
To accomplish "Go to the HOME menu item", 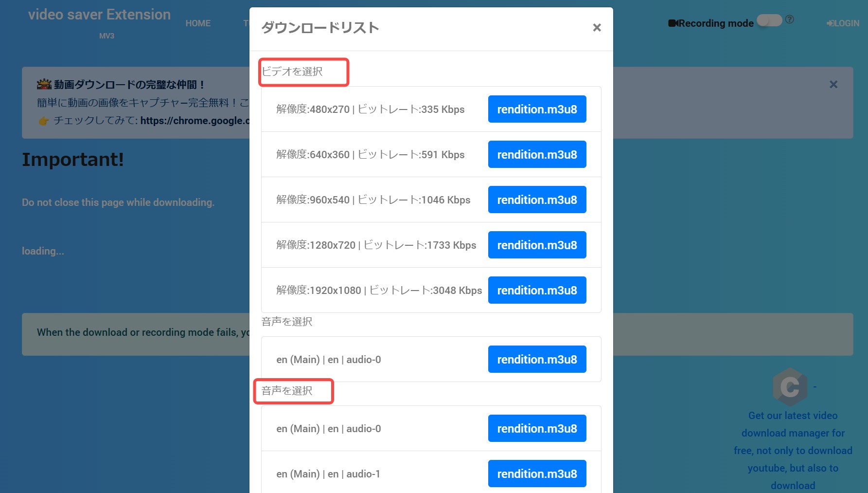I will point(198,23).
